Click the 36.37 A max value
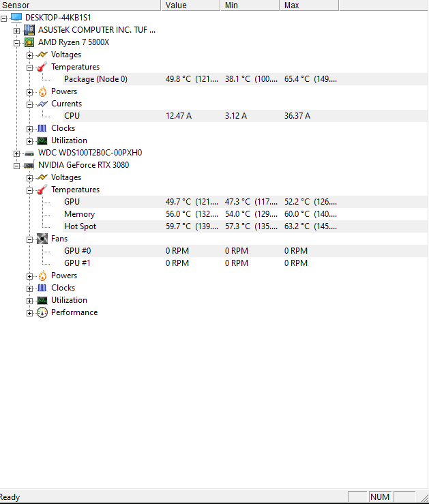 (x=297, y=116)
